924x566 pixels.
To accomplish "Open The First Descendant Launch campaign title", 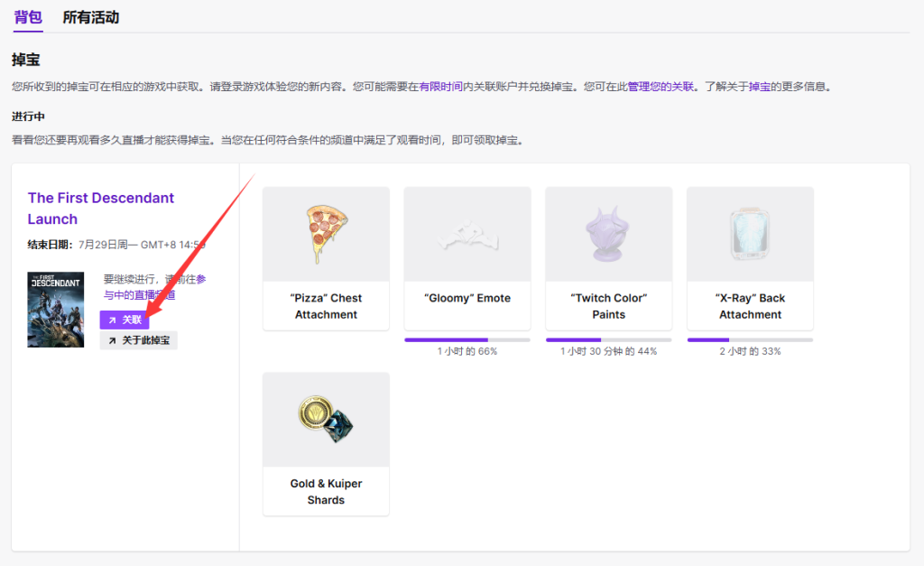I will 101,209.
